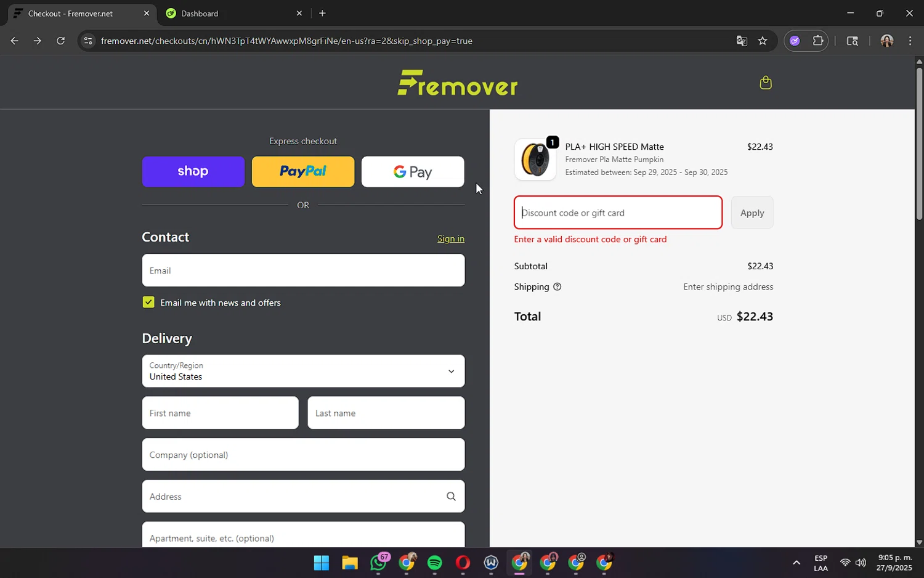This screenshot has height=578, width=924.
Task: Click the Sign in link
Action: (x=451, y=238)
